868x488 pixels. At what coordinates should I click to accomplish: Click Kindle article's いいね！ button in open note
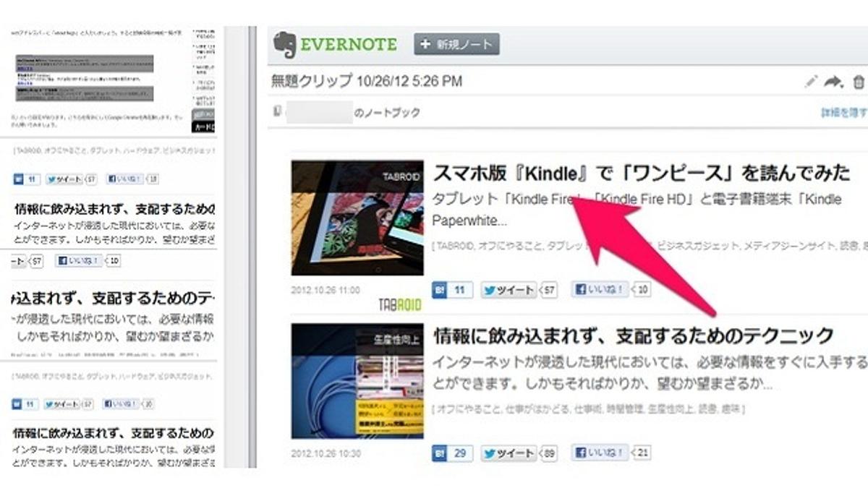(600, 291)
